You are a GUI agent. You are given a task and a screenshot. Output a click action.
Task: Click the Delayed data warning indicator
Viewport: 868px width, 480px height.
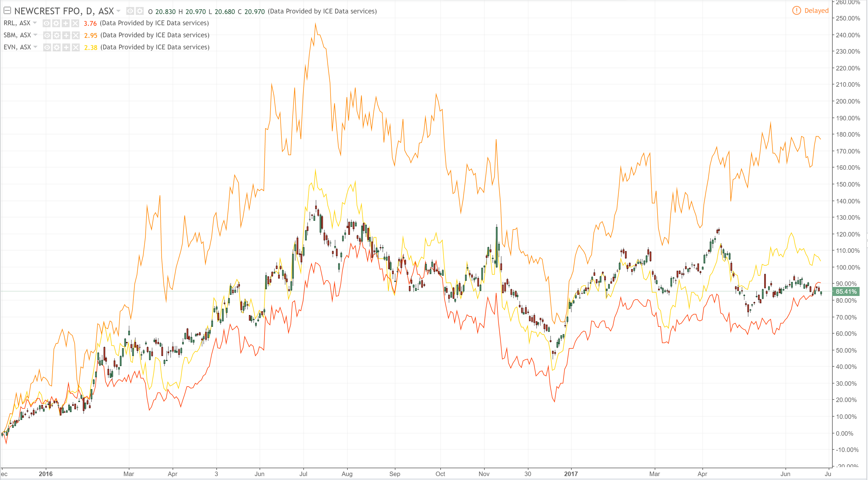(810, 10)
